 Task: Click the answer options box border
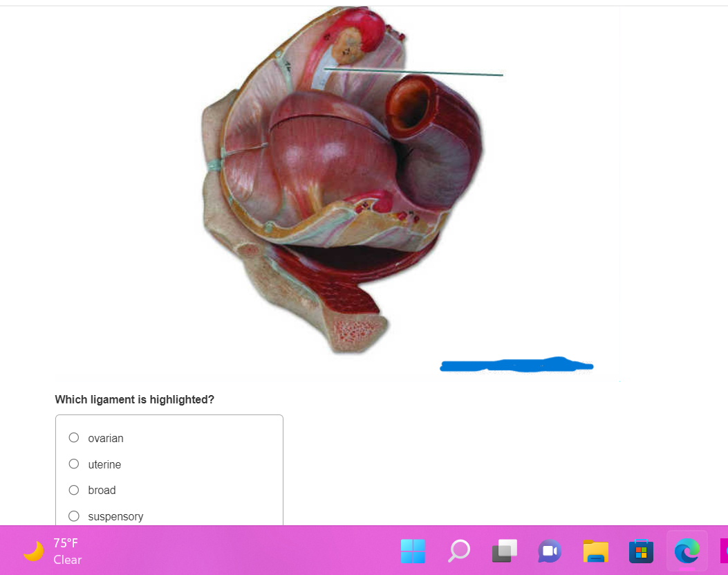point(169,415)
